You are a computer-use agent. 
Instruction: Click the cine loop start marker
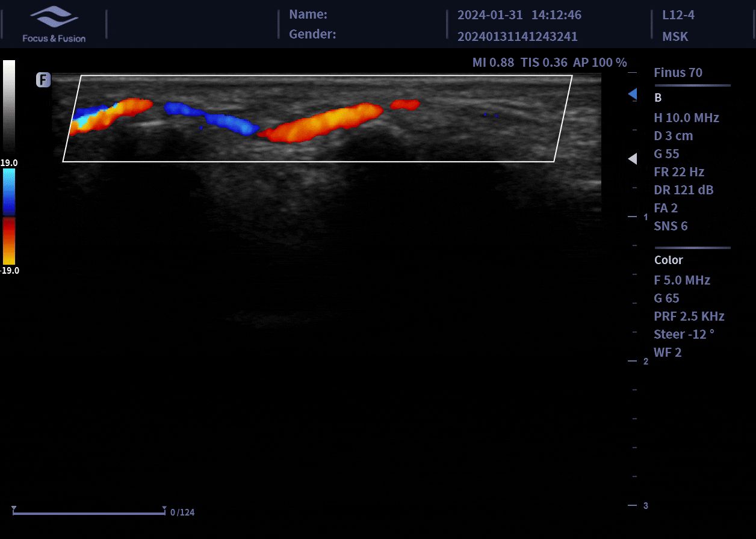(x=13, y=508)
